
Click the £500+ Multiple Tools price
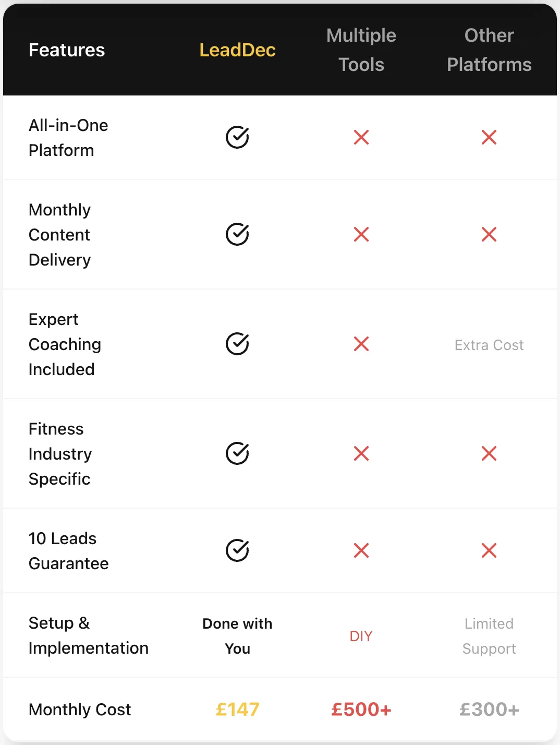pyautogui.click(x=361, y=710)
